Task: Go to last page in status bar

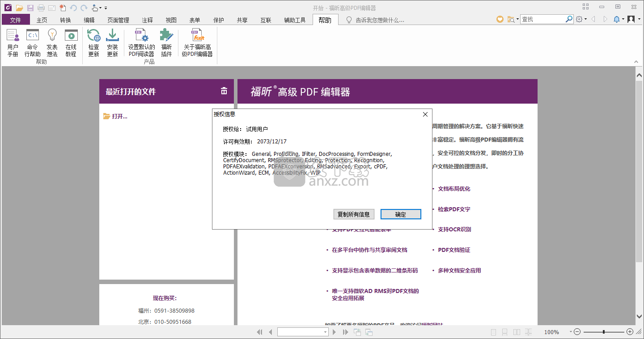Action: click(x=345, y=332)
